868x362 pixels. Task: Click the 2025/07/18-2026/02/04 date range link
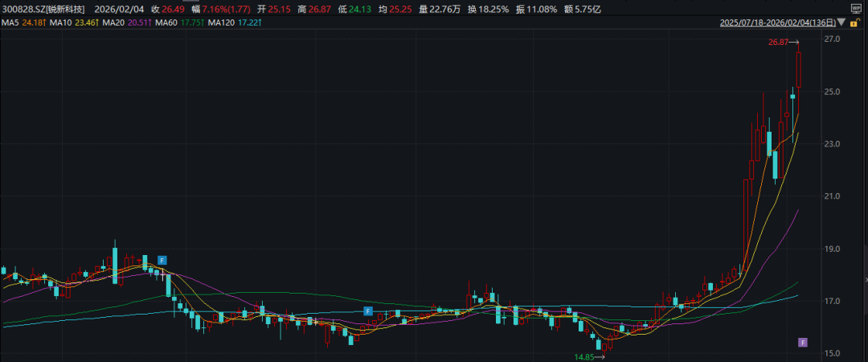pyautogui.click(x=778, y=23)
